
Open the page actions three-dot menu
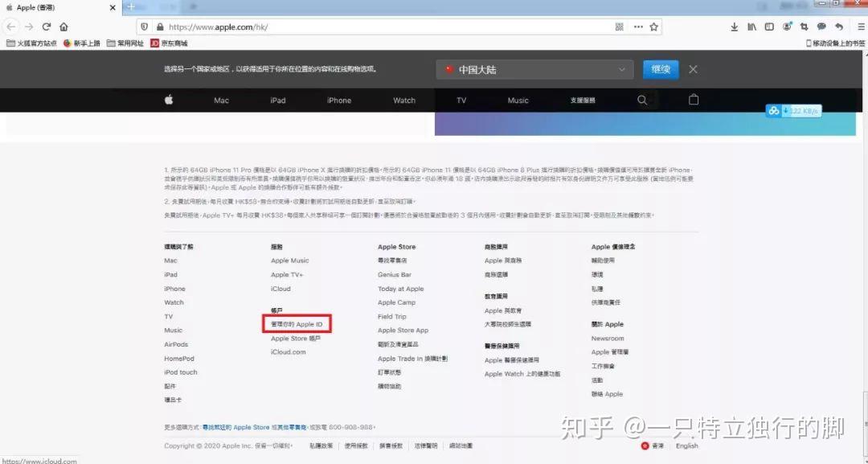click(638, 27)
